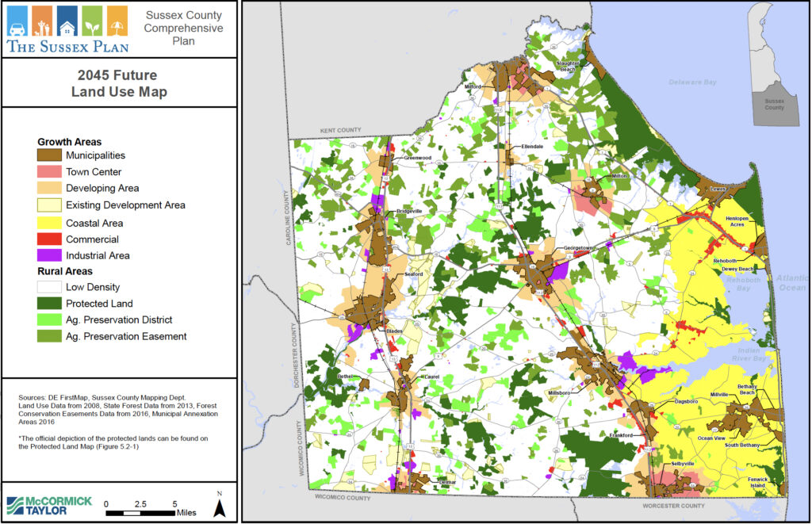Screen dimensions: 812x524
Task: Click the Atlantic Ocean label
Action: click(792, 283)
